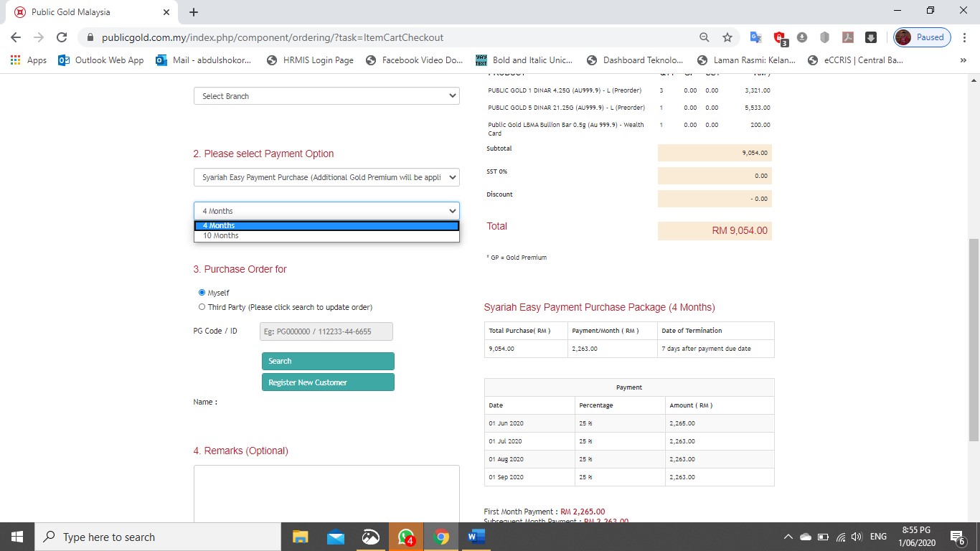Collapse the 4 Months duration dropdown
This screenshot has width=980, height=551.
326,211
